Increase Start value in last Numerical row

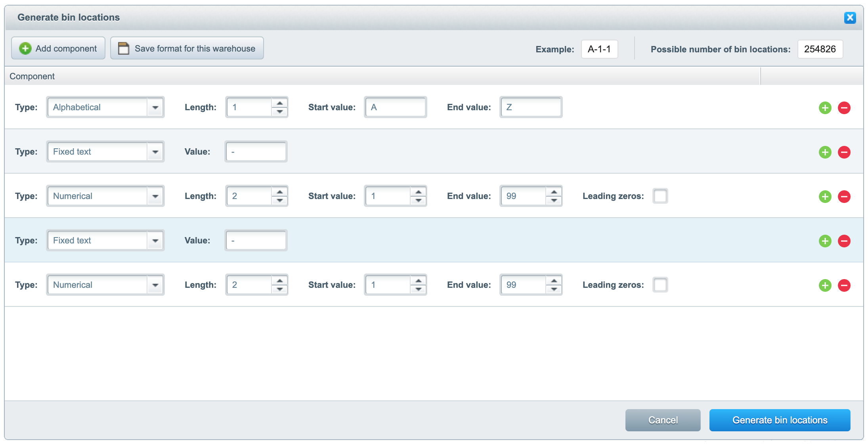click(x=418, y=281)
